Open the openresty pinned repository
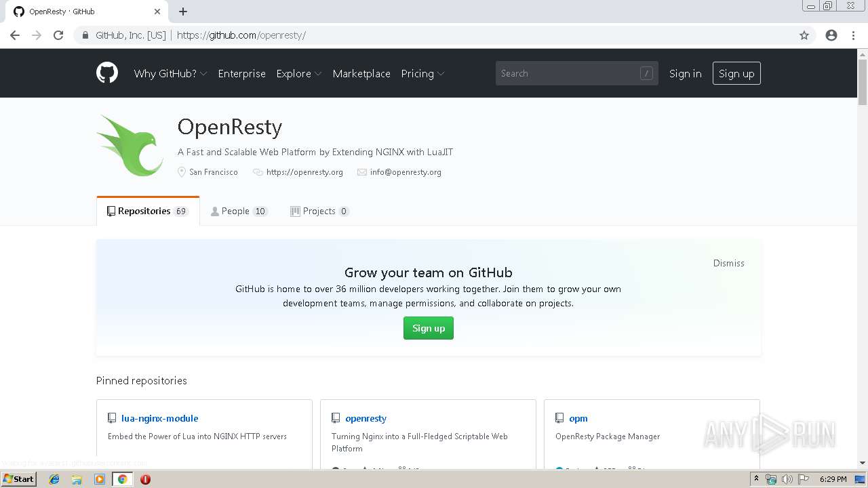 (x=366, y=418)
